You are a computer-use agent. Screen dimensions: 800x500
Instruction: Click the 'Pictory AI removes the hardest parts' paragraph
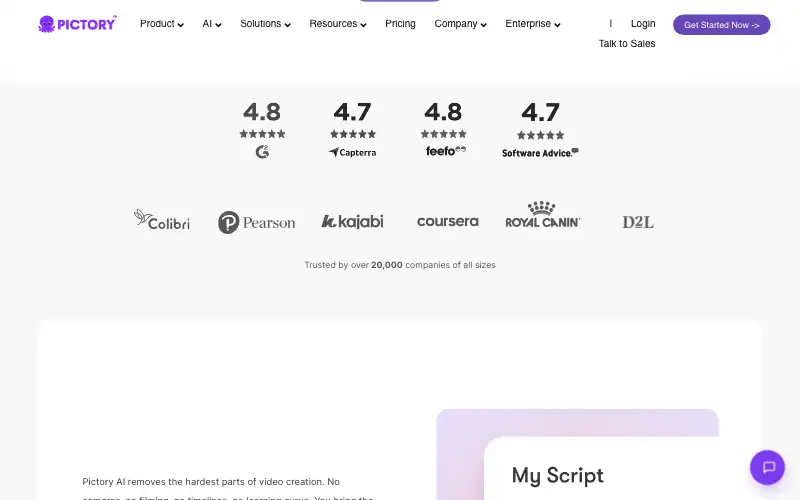[x=228, y=489]
